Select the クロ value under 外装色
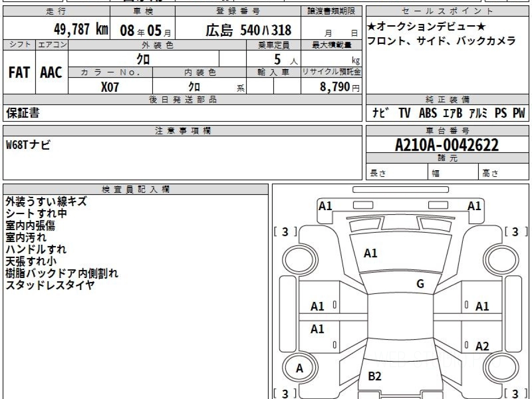This screenshot has height=399, width=532. click(x=144, y=59)
